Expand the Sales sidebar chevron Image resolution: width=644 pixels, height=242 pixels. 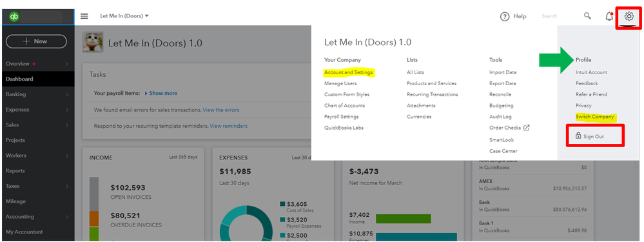67,125
